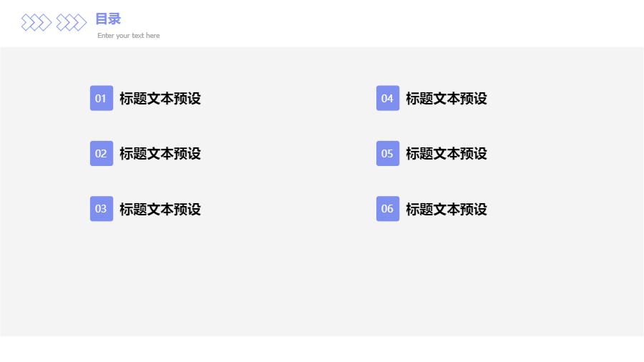This screenshot has height=362, width=644.
Task: Click the 标题文本预设 text beside 03
Action: click(x=160, y=210)
